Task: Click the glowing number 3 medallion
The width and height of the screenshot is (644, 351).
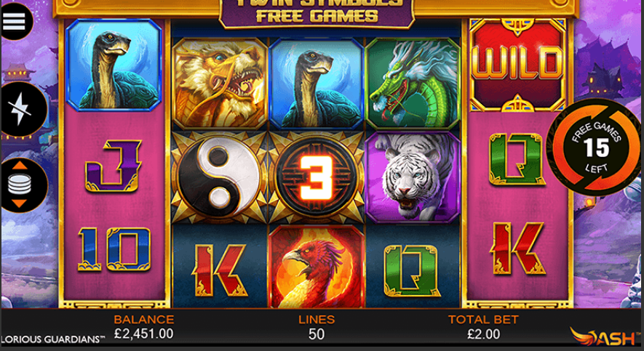Action: coord(317,177)
